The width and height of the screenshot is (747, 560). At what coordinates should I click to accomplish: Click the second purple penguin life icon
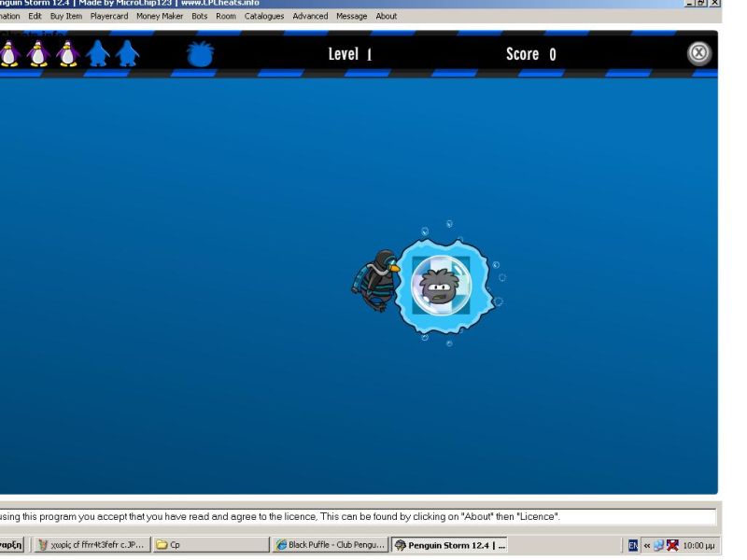point(38,53)
